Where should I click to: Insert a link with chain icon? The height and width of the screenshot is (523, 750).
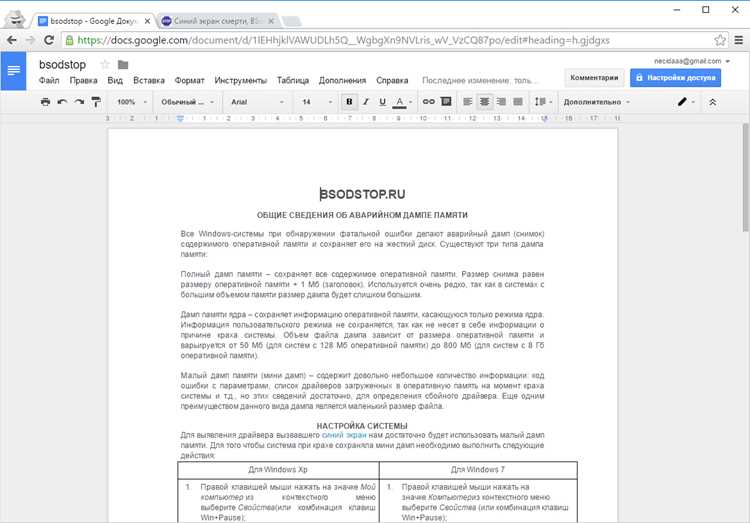coord(429,101)
